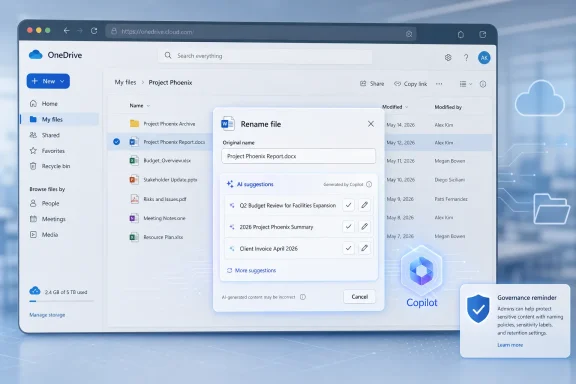Open the New button dropdown
The image size is (576, 384).
[x=48, y=81]
